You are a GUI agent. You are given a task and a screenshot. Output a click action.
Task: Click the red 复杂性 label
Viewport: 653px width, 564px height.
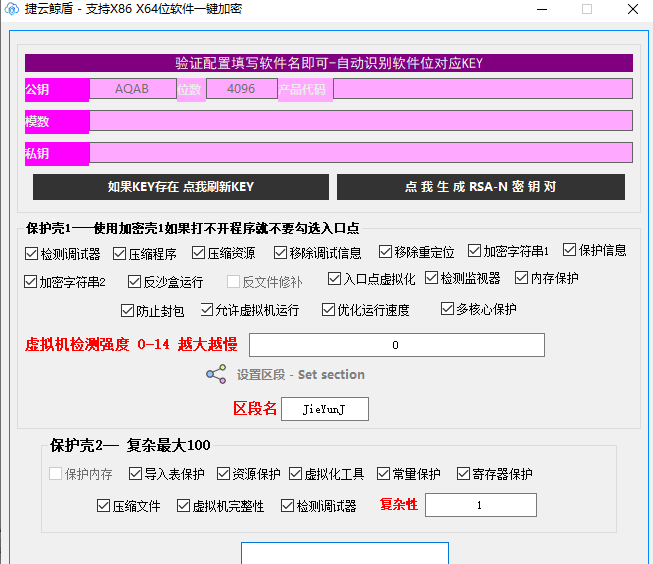tap(399, 504)
